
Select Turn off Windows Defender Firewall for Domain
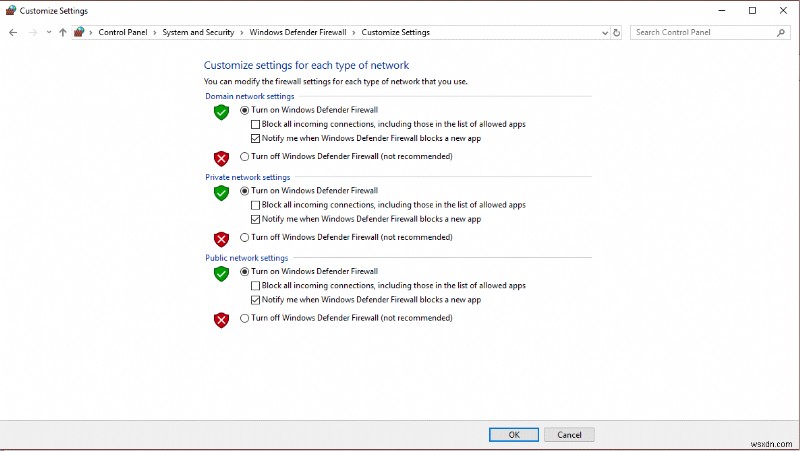pos(245,156)
